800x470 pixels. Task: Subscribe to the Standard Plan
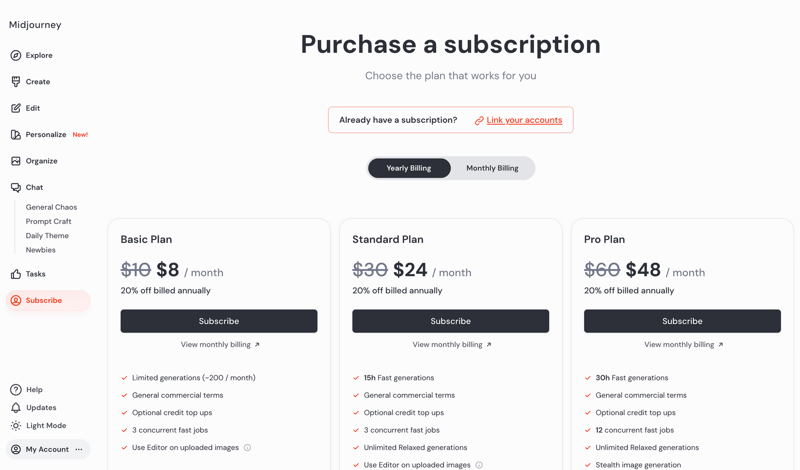pos(450,321)
